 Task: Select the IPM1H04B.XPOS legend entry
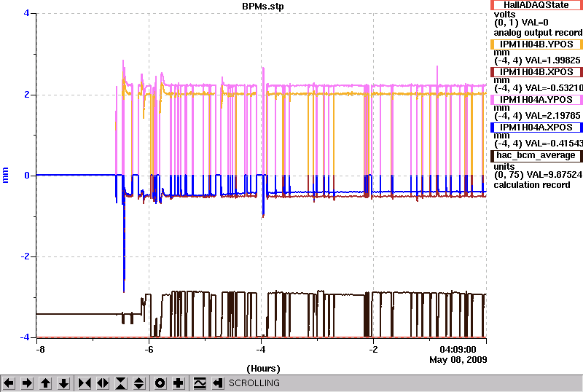pos(536,72)
